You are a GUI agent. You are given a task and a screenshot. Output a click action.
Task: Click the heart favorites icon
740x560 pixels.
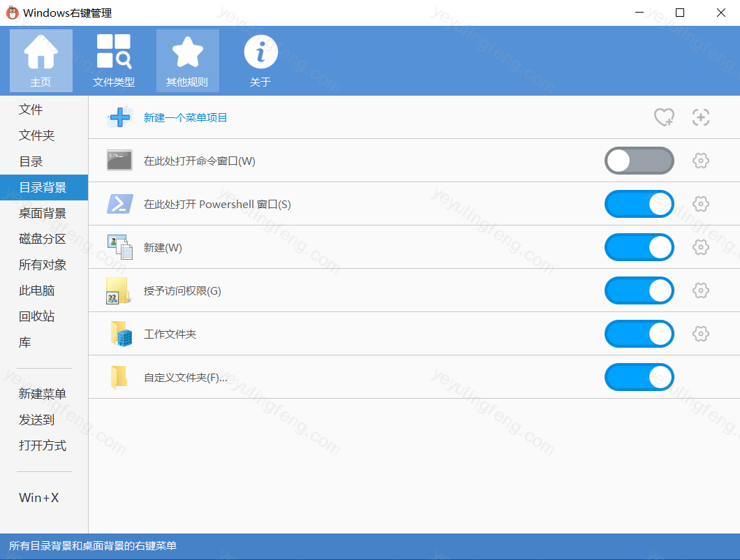click(x=664, y=117)
